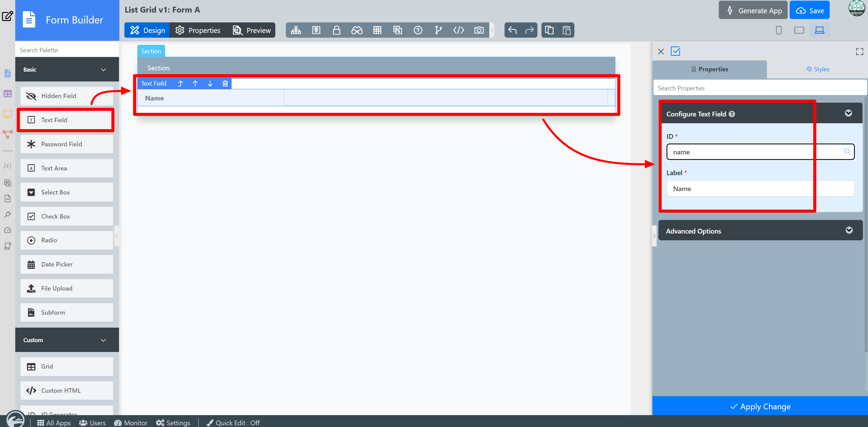Viewport: 868px width, 427px height.
Task: Toggle Quick Edit mode off/on
Action: pos(233,423)
